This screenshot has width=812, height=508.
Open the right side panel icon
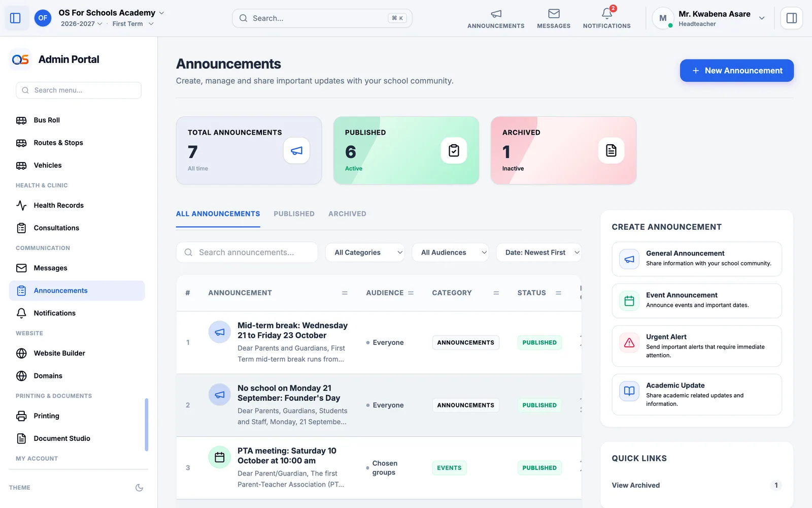791,18
